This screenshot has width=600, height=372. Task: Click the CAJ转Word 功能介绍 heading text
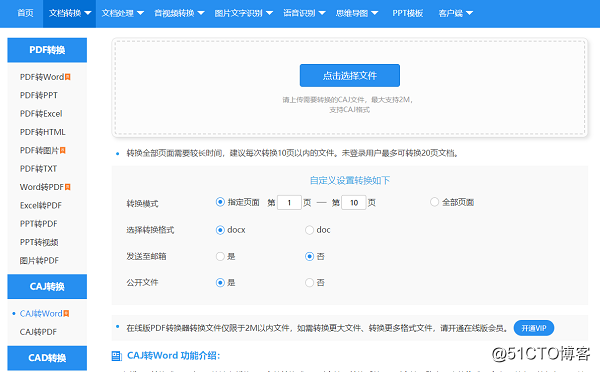click(x=173, y=356)
